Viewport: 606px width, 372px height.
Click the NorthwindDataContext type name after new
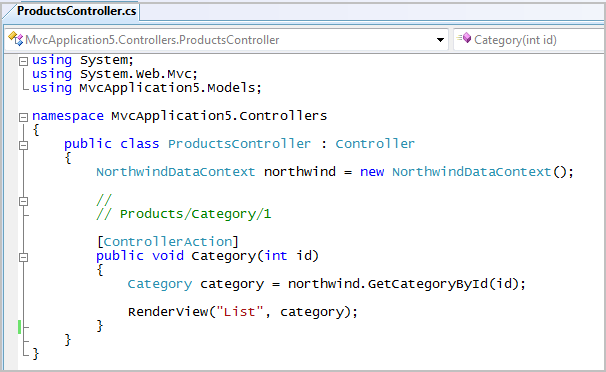coord(472,172)
